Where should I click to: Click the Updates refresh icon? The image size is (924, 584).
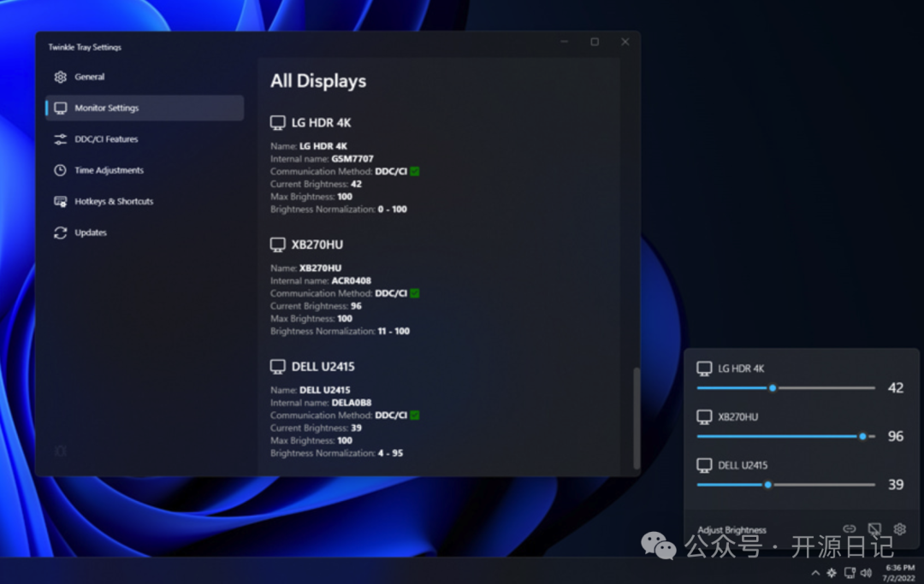click(60, 233)
